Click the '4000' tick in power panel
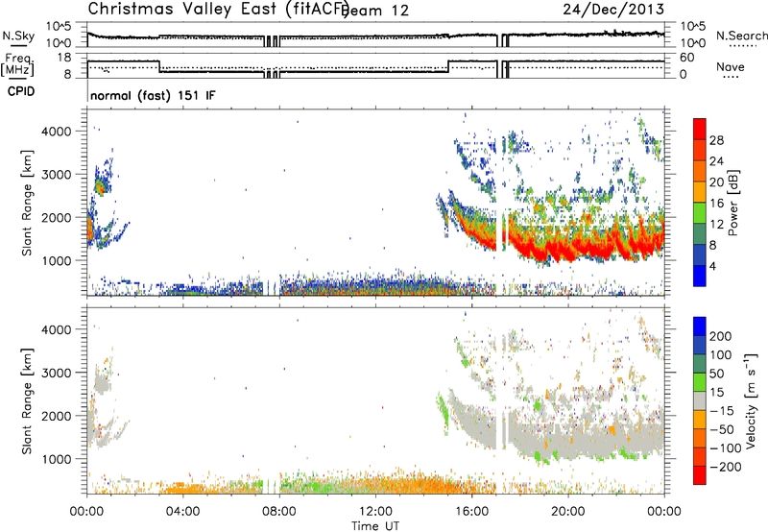Screen dimensions: 768x532 [x=57, y=132]
